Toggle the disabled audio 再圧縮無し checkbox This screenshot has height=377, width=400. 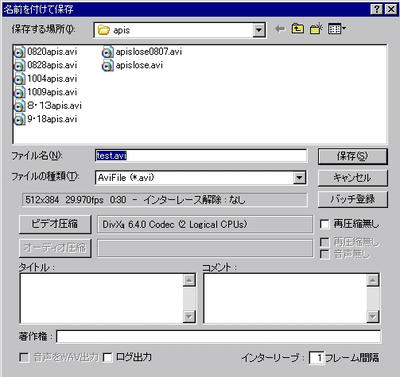(324, 242)
